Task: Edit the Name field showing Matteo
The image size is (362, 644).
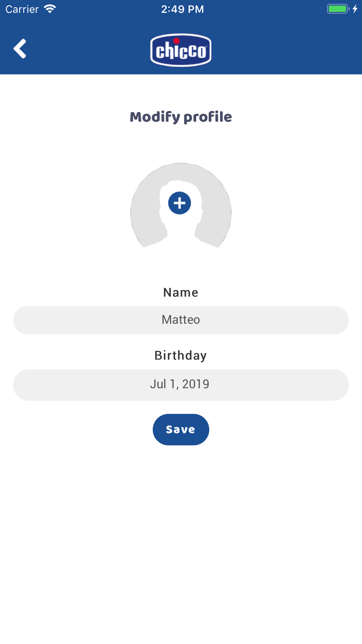Action: [x=181, y=320]
